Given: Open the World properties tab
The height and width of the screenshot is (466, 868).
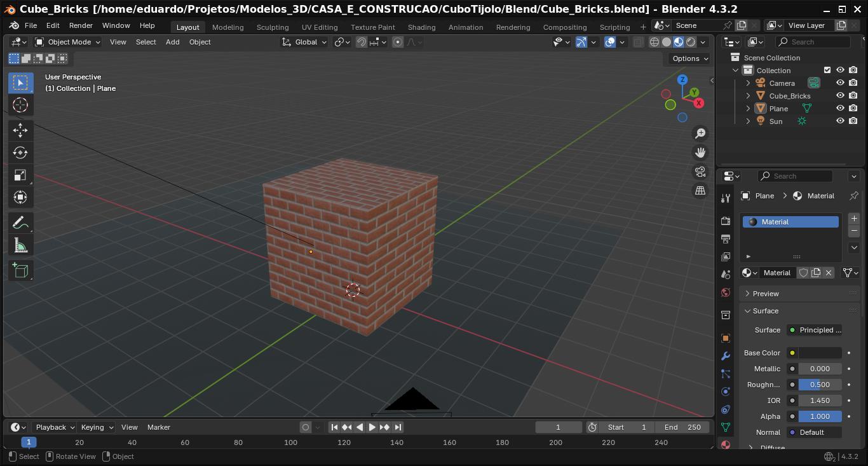Looking at the screenshot, I should (x=726, y=292).
